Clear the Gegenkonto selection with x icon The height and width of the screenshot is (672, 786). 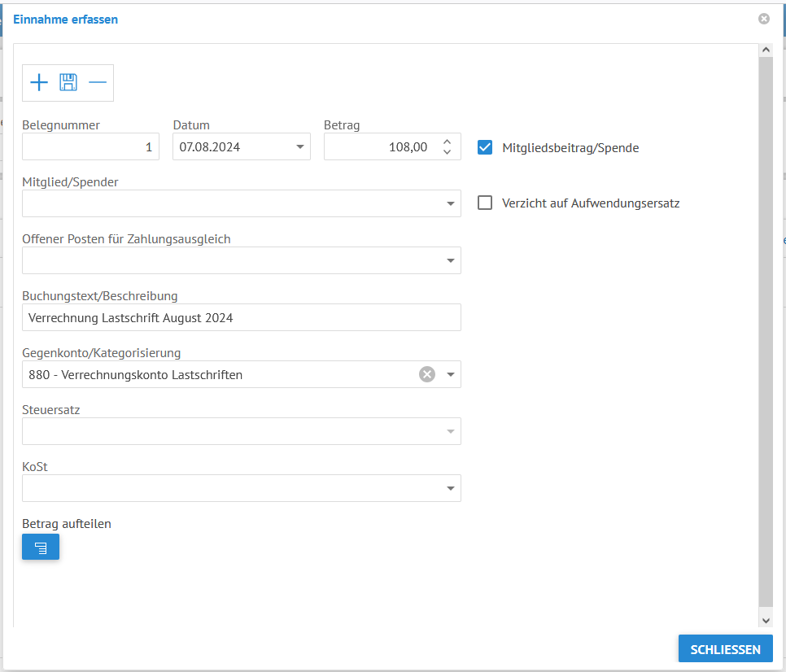427,374
